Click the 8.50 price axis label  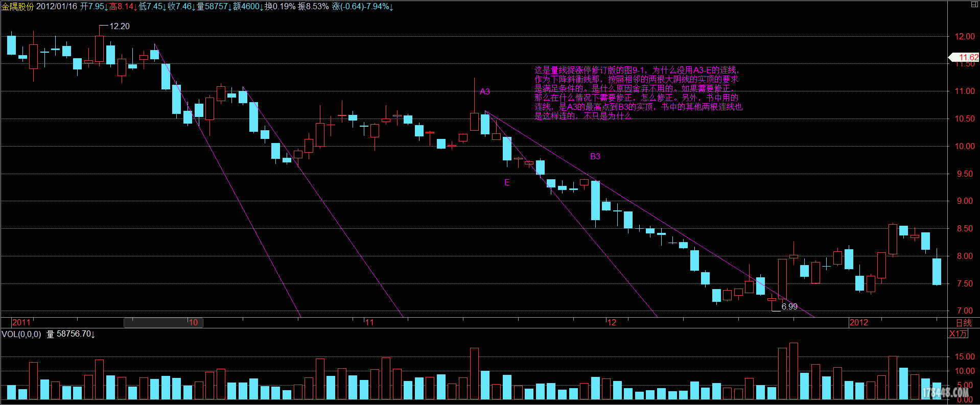965,228
